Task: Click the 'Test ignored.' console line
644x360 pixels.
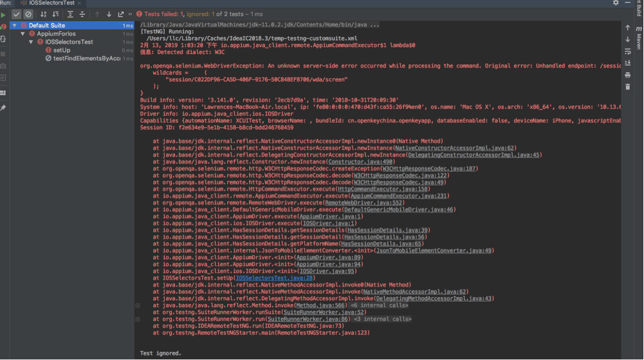Action: coord(161,353)
